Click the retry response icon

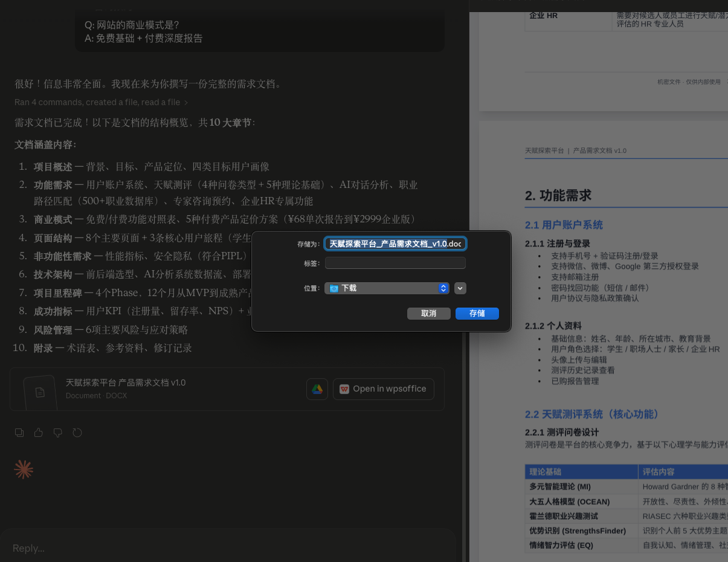(x=77, y=433)
